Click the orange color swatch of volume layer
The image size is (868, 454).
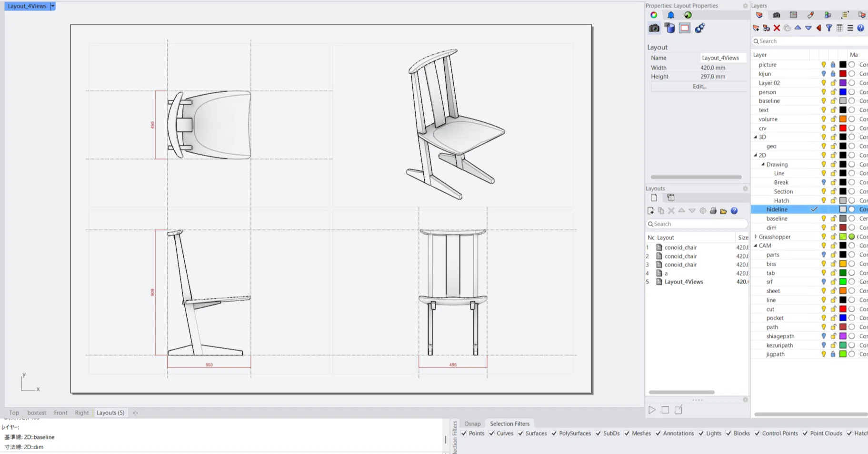click(843, 119)
